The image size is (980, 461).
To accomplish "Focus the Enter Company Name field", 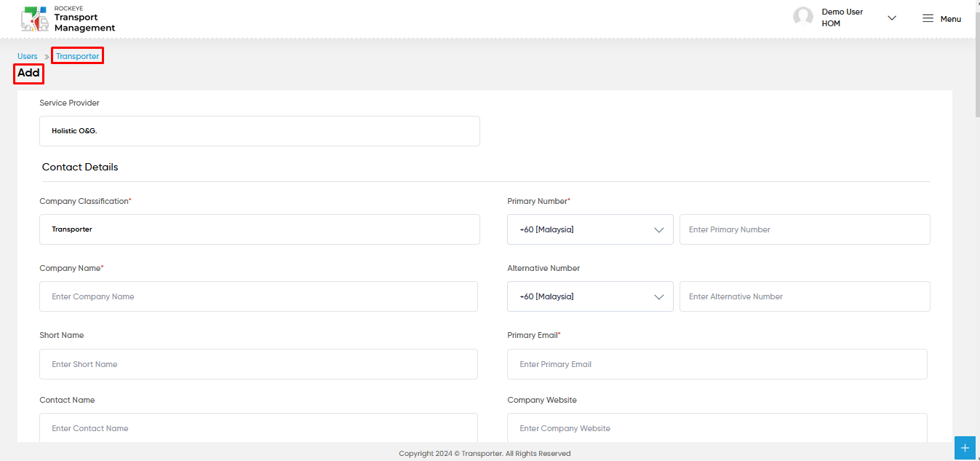I will [258, 296].
